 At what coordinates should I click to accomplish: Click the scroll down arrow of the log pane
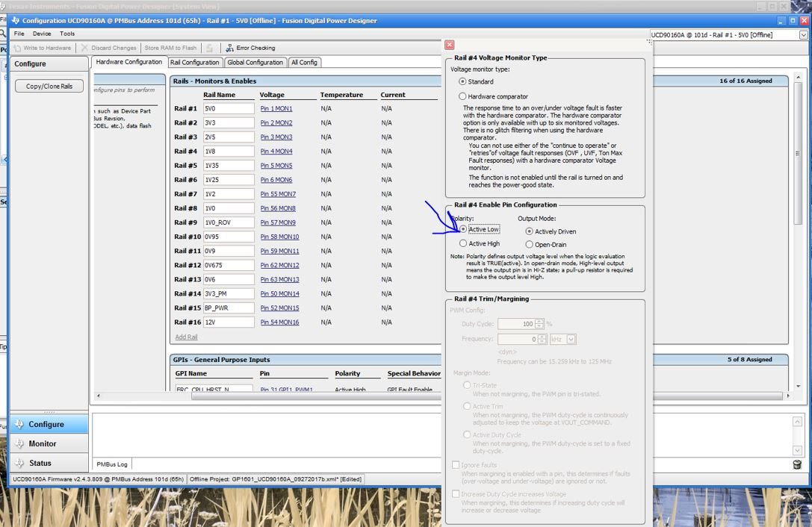click(x=798, y=450)
